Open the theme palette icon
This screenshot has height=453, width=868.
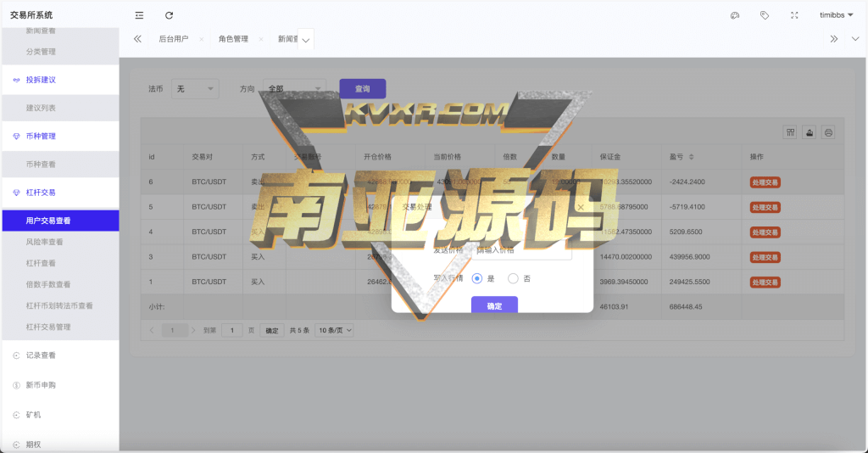(735, 15)
